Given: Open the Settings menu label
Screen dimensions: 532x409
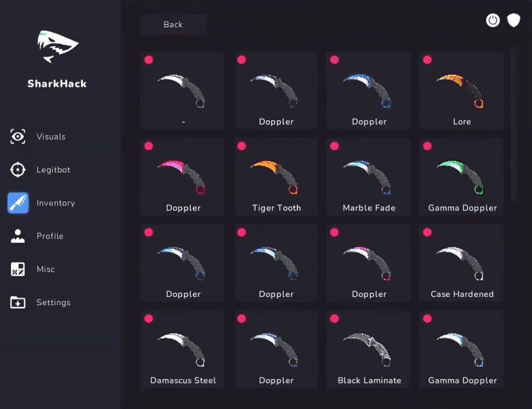Looking at the screenshot, I should coord(54,303).
